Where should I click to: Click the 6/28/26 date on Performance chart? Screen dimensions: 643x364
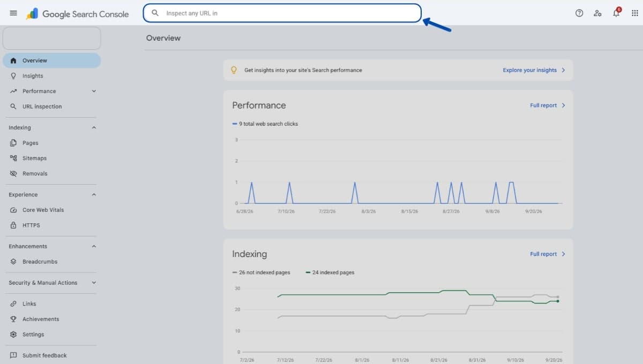point(245,211)
